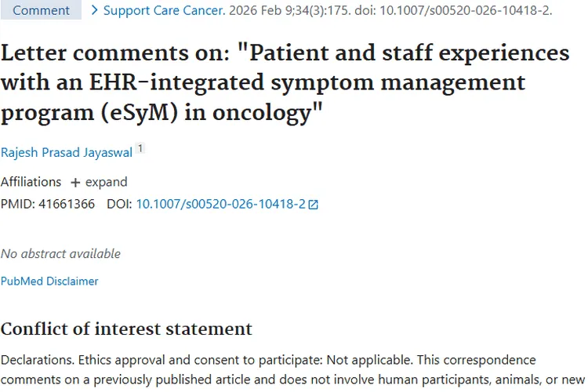This screenshot has width=588, height=392.
Task: Click the superscript affiliation number 1
Action: [140, 148]
